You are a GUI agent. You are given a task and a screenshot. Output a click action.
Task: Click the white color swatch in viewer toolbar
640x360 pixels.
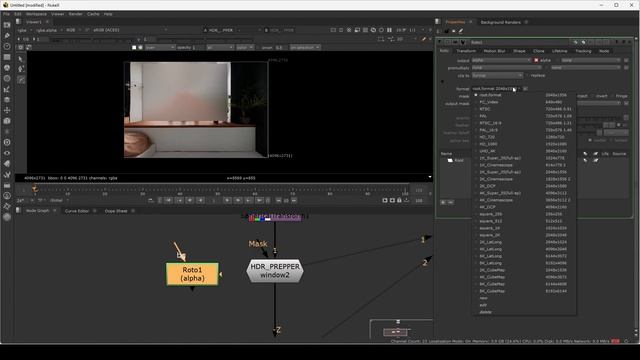pyautogui.click(x=134, y=47)
